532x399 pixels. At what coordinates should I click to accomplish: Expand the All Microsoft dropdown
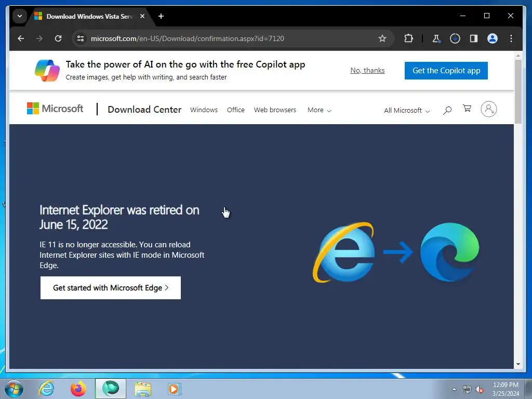tap(407, 110)
